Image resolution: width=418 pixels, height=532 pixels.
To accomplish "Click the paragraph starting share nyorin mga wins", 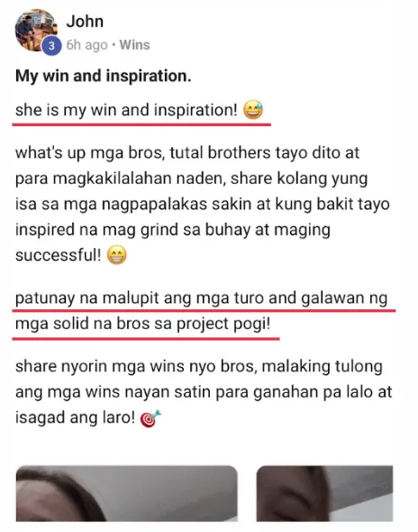I will click(x=204, y=392).
